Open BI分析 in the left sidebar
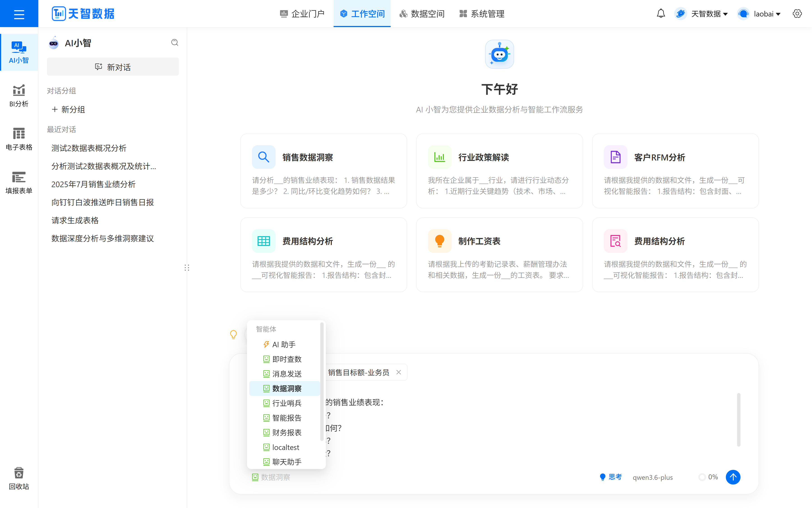The width and height of the screenshot is (812, 508). click(x=19, y=96)
